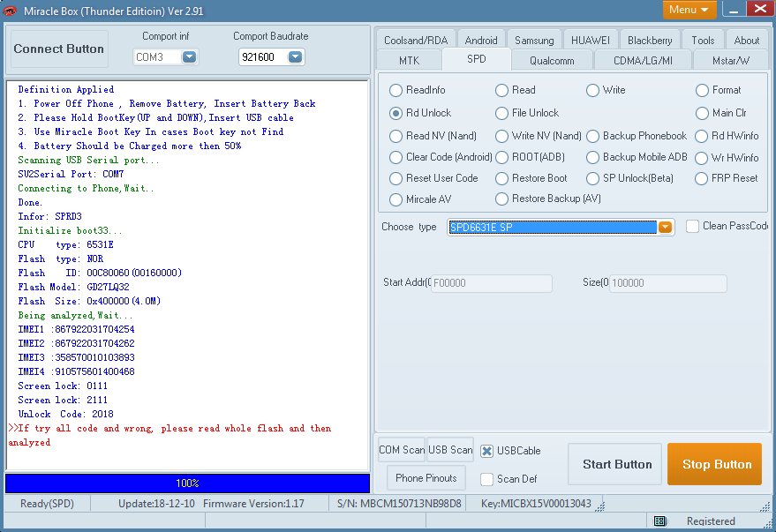Screen dimensions: 776x532
Task: Open the Tools tab
Action: pyautogui.click(x=703, y=40)
